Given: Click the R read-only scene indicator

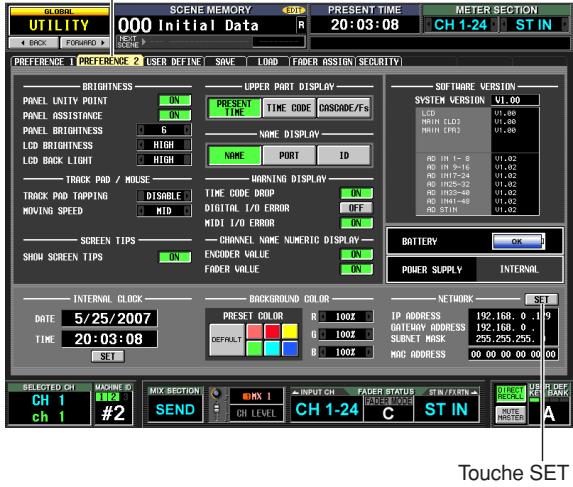Looking at the screenshot, I should [x=301, y=25].
